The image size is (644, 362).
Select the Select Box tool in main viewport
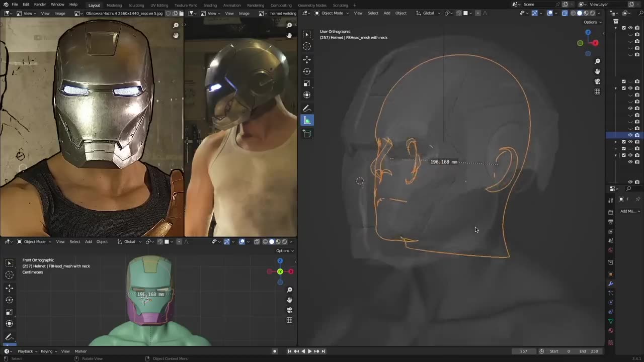pyautogui.click(x=307, y=34)
